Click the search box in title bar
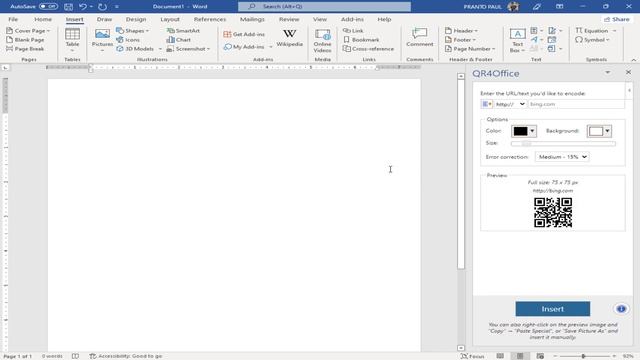 pyautogui.click(x=324, y=7)
